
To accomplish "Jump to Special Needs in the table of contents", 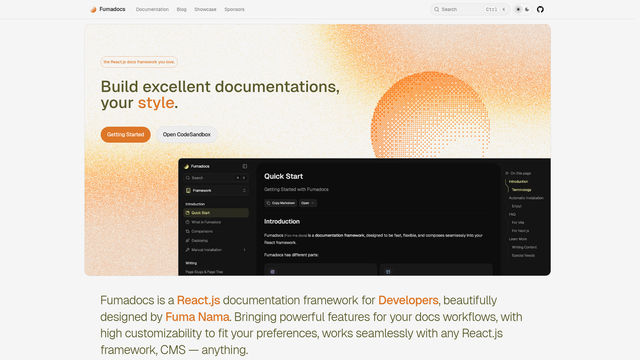I will click(x=523, y=256).
